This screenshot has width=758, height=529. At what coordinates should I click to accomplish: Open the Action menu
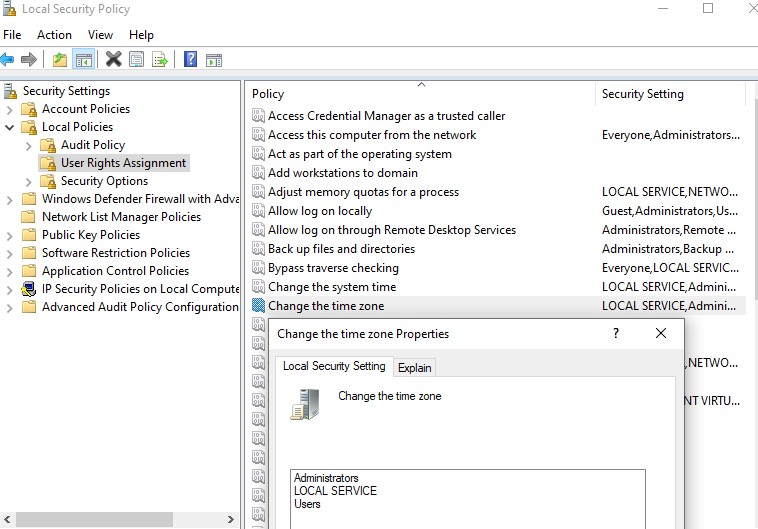[54, 35]
